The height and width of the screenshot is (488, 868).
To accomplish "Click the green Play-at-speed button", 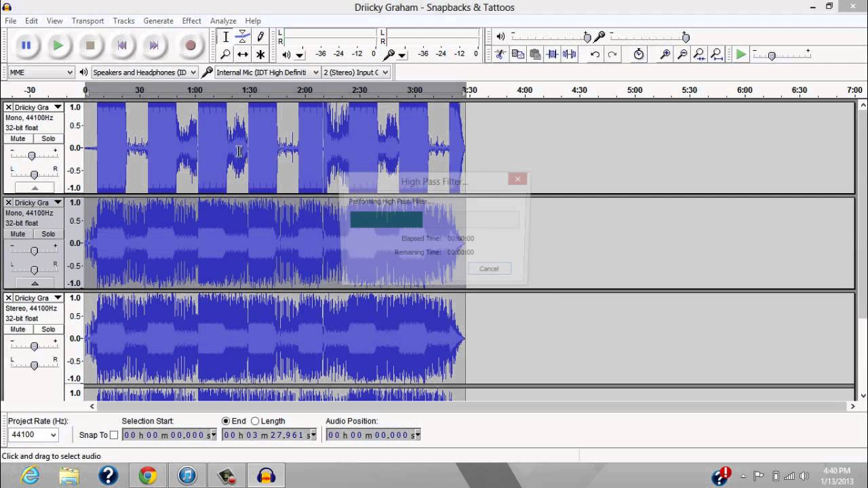I will [741, 54].
